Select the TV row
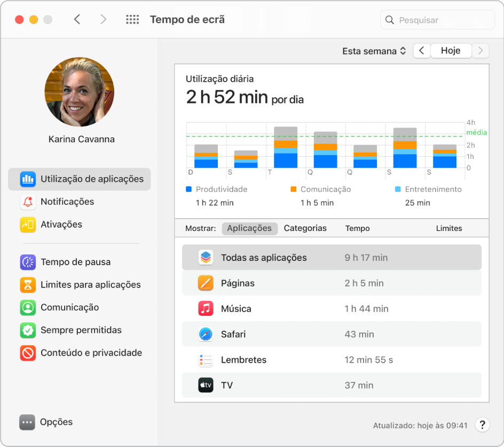This screenshot has height=447, width=504. click(x=332, y=385)
